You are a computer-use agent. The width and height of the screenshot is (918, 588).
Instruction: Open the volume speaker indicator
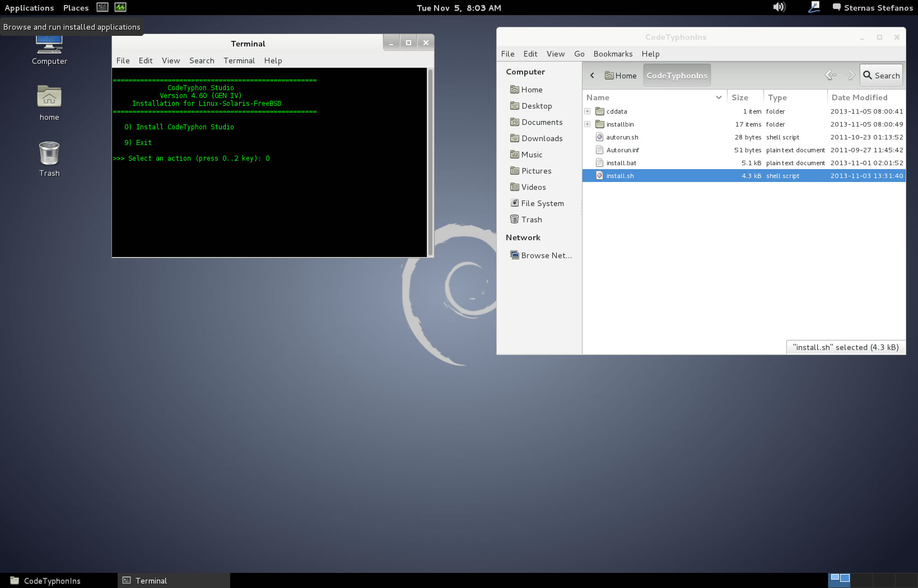pyautogui.click(x=779, y=7)
